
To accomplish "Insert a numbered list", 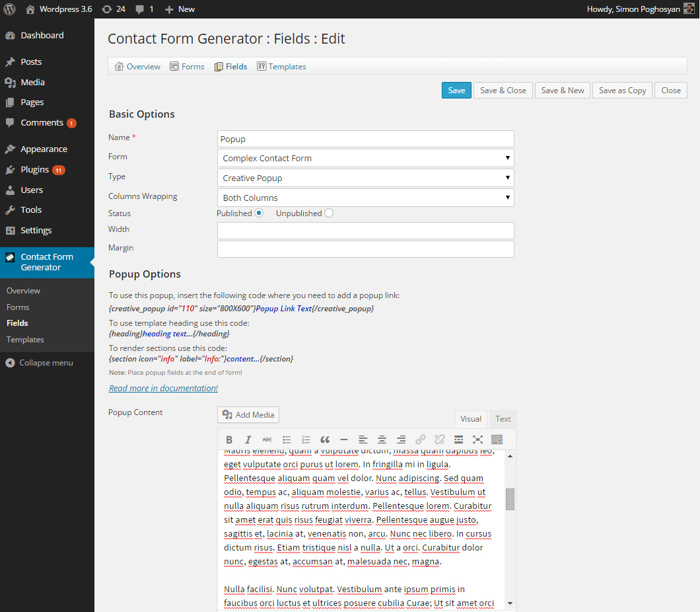I will click(x=306, y=440).
